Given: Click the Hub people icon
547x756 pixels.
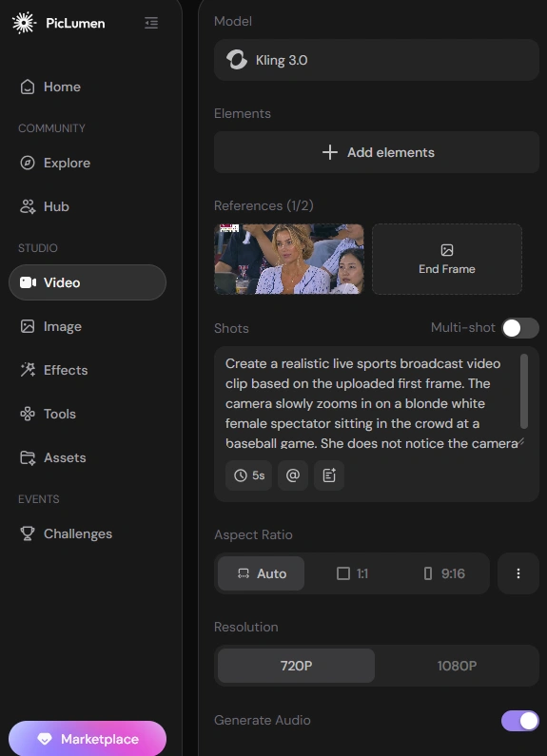Looking at the screenshot, I should (28, 206).
